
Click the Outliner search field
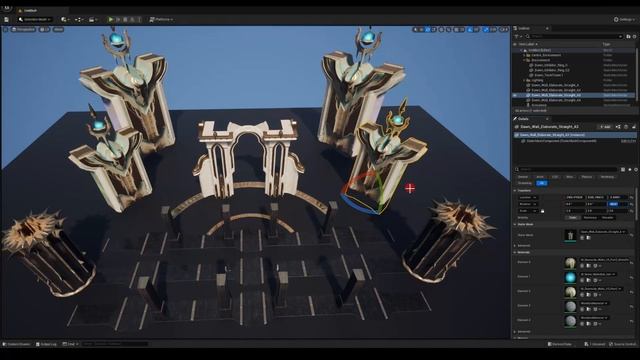[573, 36]
